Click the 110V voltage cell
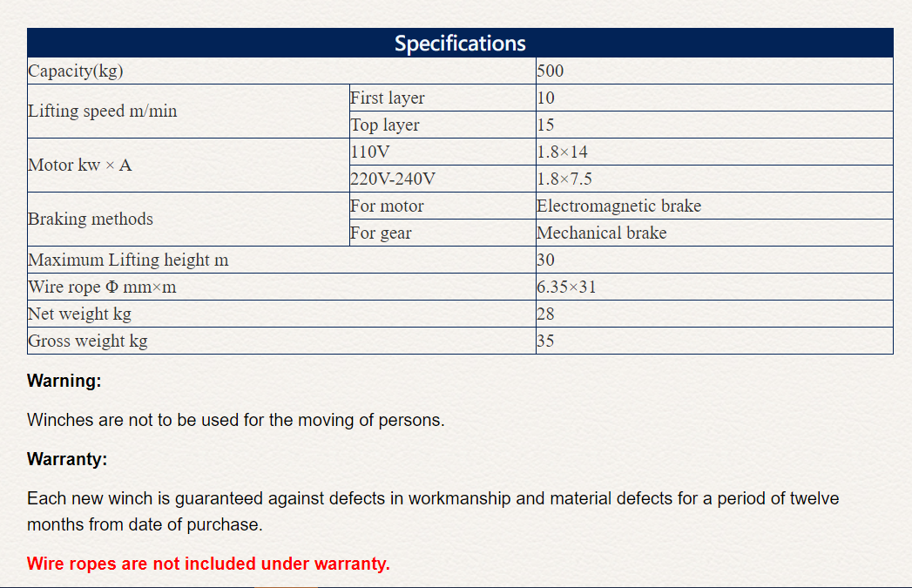Image resolution: width=912 pixels, height=588 pixels. point(442,152)
